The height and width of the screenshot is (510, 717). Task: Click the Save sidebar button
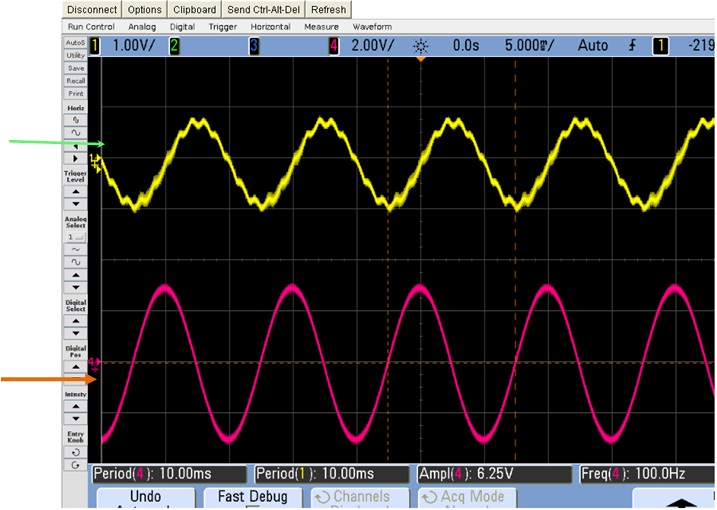point(75,68)
